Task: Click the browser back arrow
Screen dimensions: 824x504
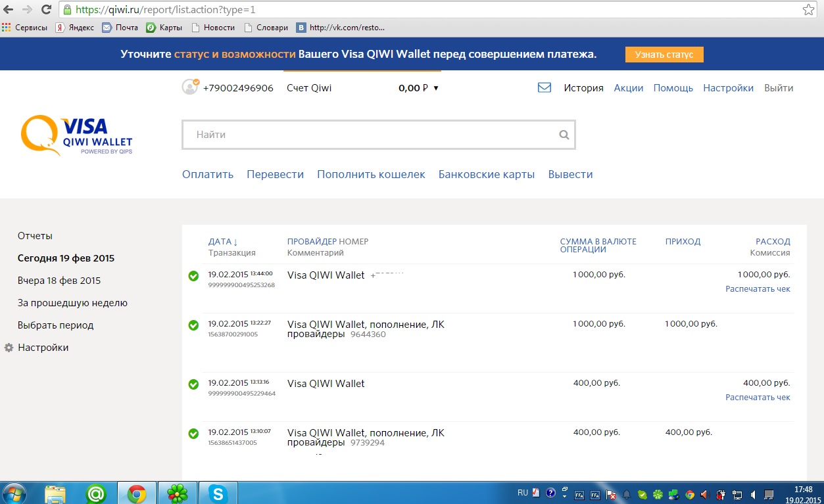Action: pyautogui.click(x=9, y=9)
